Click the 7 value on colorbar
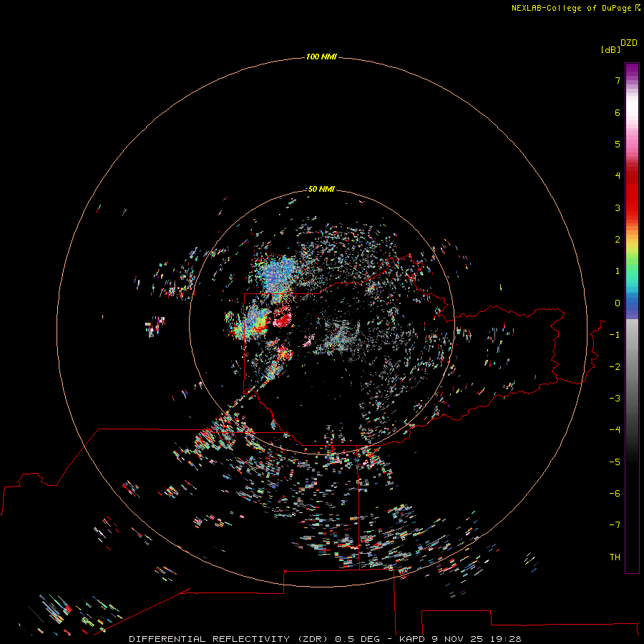This screenshot has width=644, height=644. tap(618, 80)
